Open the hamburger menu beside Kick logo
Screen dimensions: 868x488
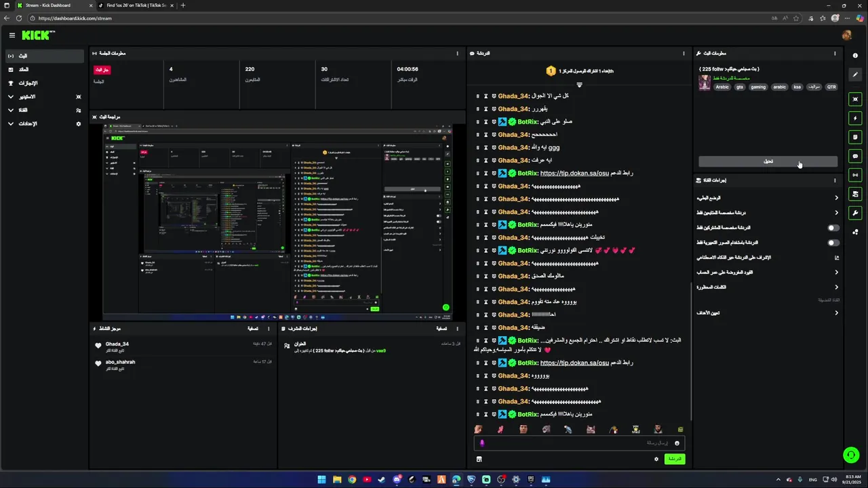click(12, 35)
